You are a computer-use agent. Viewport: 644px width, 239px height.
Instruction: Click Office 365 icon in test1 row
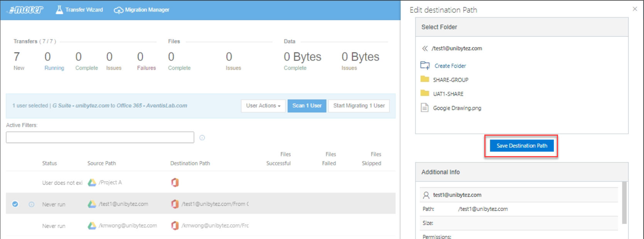click(175, 204)
